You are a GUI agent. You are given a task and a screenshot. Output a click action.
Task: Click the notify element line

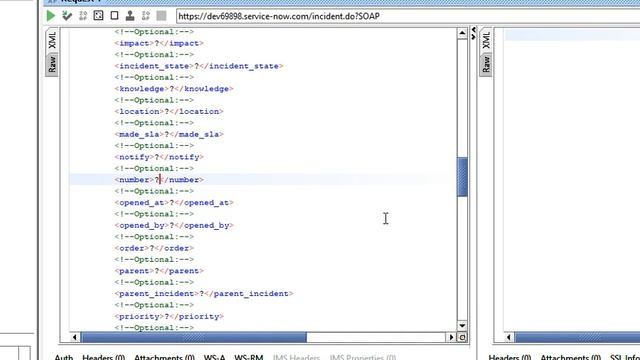pyautogui.click(x=159, y=157)
